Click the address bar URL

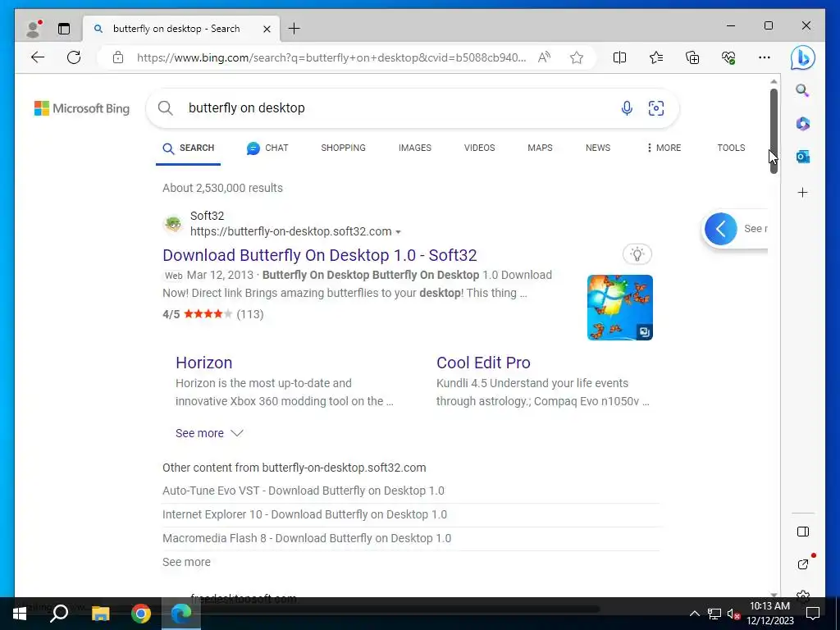[x=331, y=57]
